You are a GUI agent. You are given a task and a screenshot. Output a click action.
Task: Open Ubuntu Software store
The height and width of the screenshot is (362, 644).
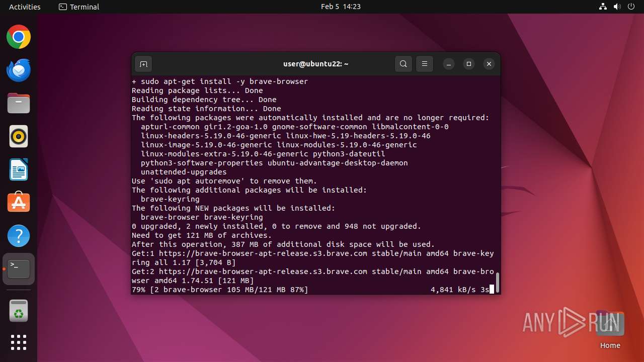(x=19, y=203)
